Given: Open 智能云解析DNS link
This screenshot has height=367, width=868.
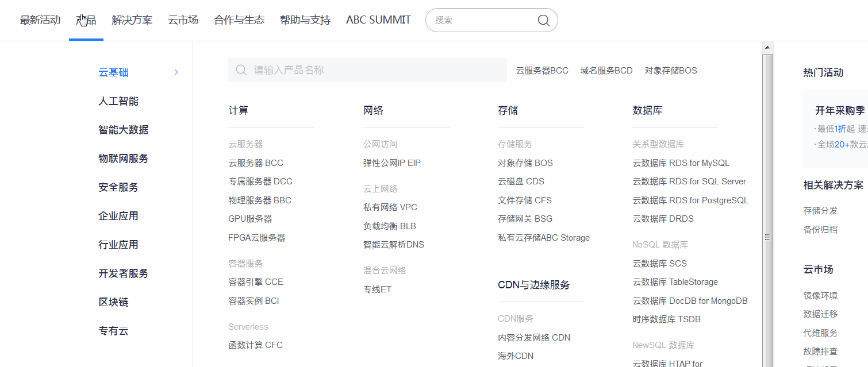Looking at the screenshot, I should [x=394, y=245].
